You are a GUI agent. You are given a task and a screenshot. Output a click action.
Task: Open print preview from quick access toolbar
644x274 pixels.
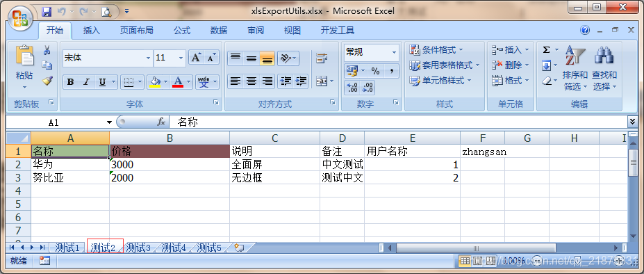[106, 12]
